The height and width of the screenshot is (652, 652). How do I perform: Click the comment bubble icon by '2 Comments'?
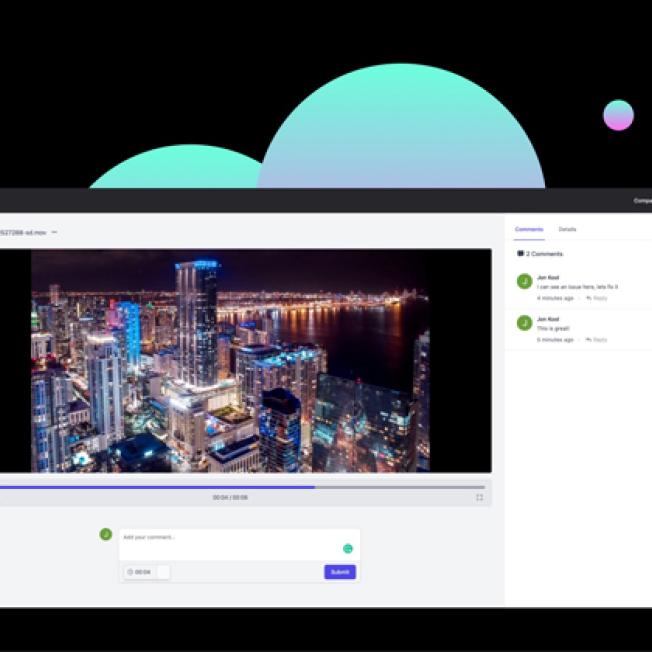520,253
